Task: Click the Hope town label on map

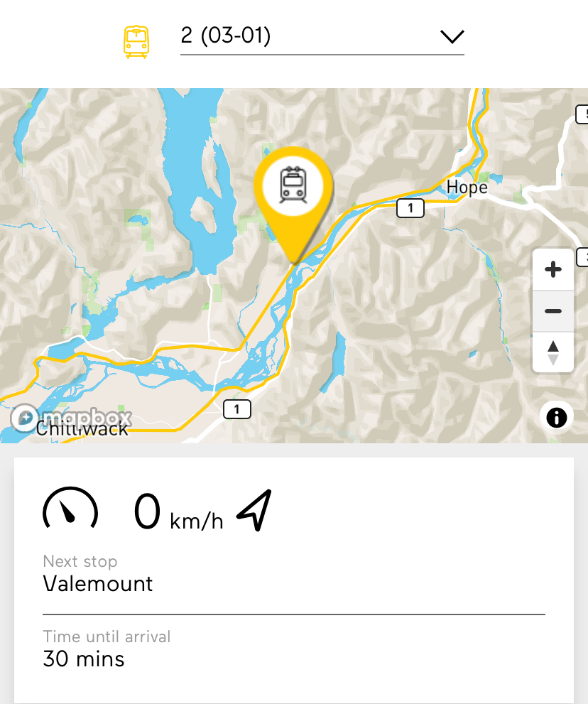Action: [x=467, y=188]
